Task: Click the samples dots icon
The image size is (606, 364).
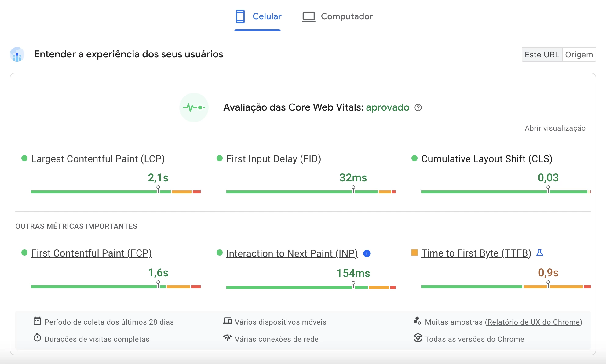Action: point(417,321)
